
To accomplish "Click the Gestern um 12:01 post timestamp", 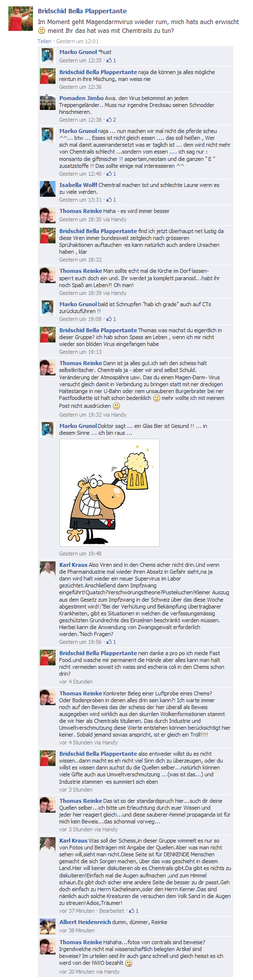I will pyautogui.click(x=78, y=41).
